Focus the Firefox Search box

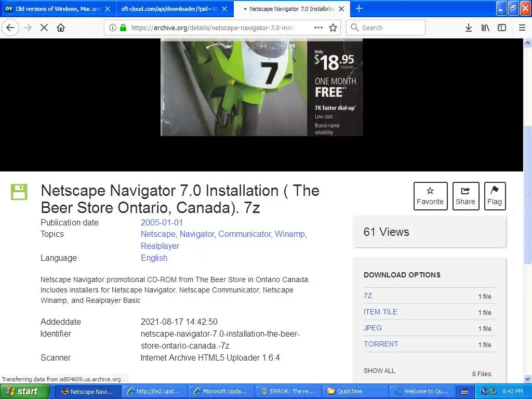pos(386,28)
